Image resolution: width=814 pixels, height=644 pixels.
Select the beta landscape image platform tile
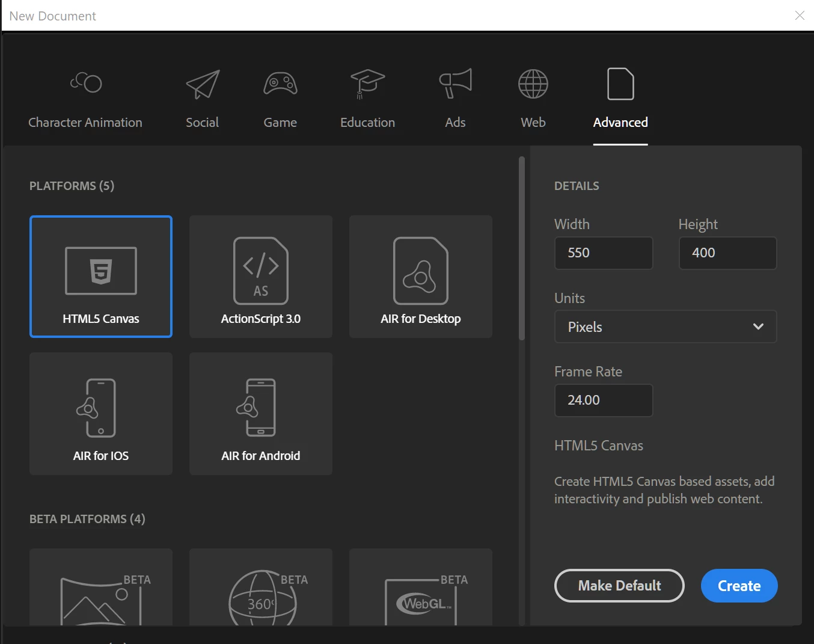101,587
